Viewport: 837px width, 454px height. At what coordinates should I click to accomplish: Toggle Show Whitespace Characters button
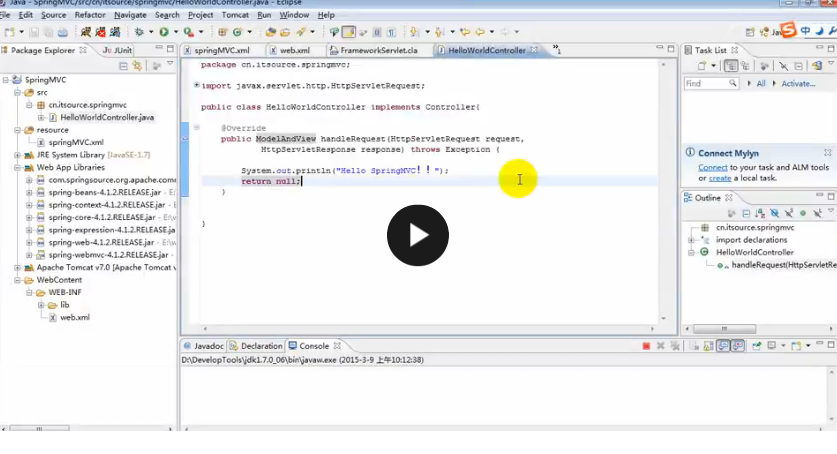point(391,33)
